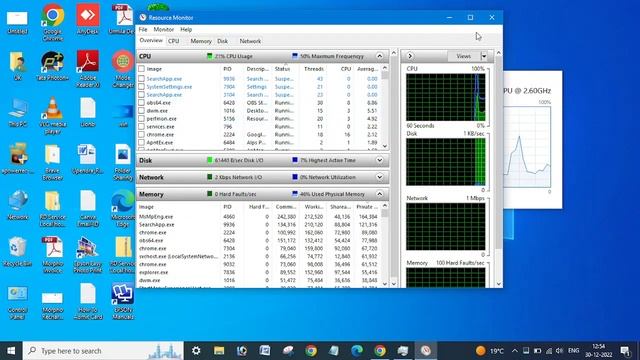This screenshot has width=640, height=360.
Task: Select Mode Changer desktop icon
Action: [x=123, y=69]
